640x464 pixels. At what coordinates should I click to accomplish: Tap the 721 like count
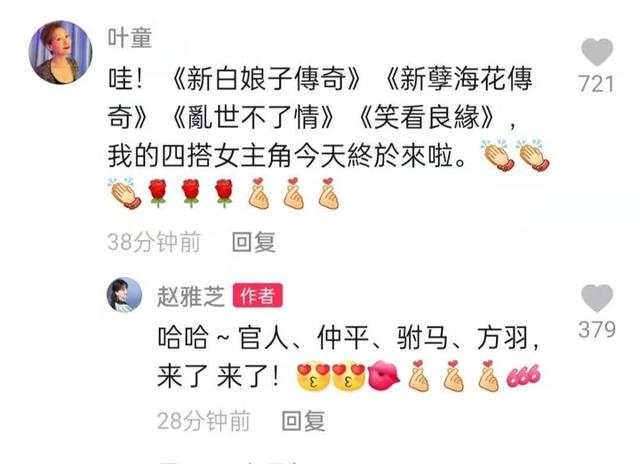coord(596,84)
